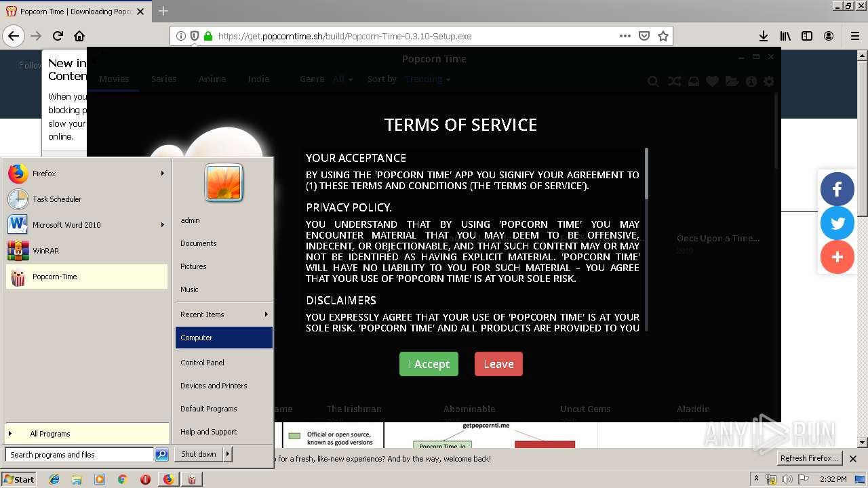
Task: Click the Terms of Service scrollbar thumb
Action: (647, 174)
